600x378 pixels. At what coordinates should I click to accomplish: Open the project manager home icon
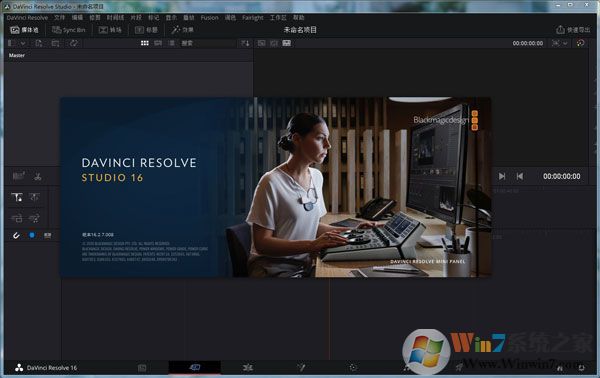pyautogui.click(x=560, y=368)
